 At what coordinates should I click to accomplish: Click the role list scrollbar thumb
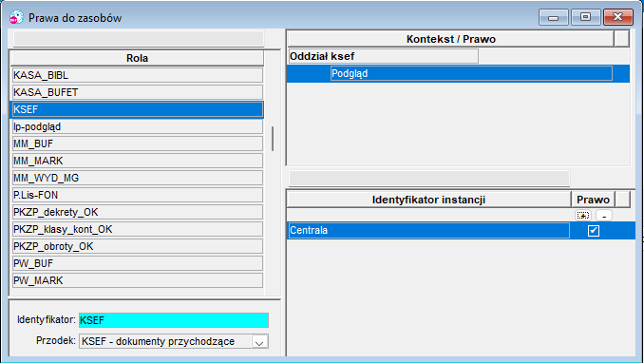point(273,139)
